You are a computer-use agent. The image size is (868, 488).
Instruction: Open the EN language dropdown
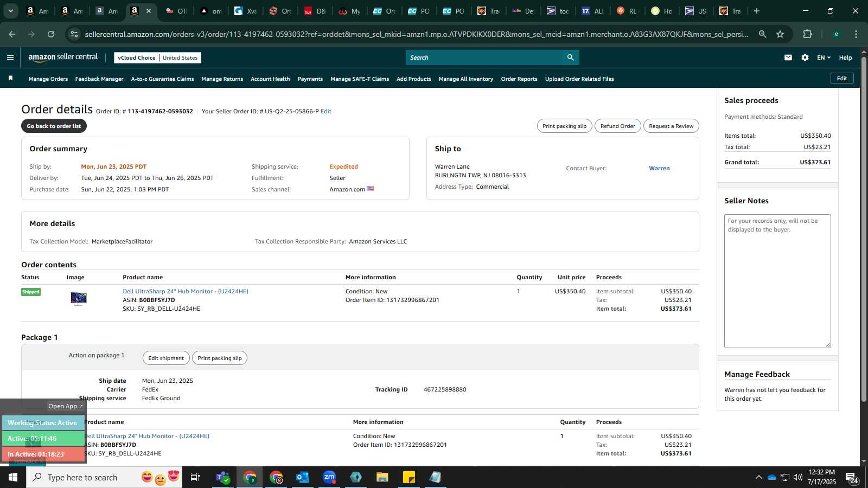coord(824,57)
